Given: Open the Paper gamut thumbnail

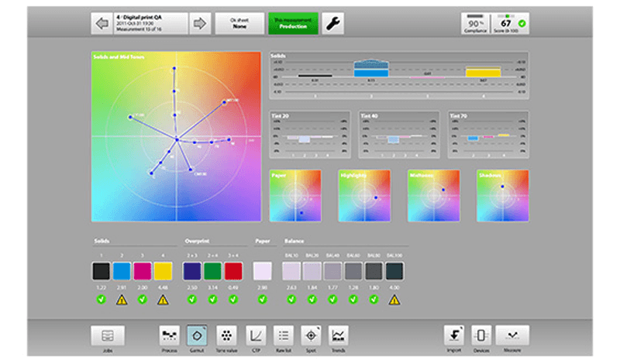Looking at the screenshot, I should click(295, 196).
